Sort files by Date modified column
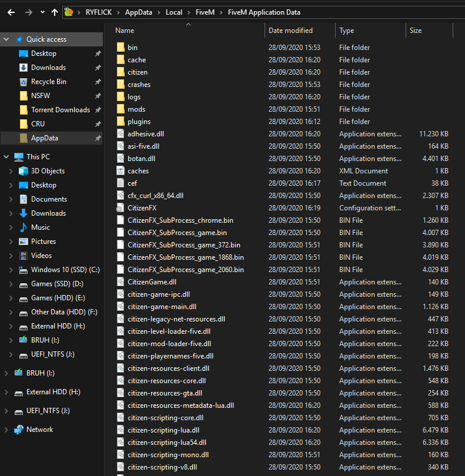Screen dimensions: 465x476 [x=290, y=31]
